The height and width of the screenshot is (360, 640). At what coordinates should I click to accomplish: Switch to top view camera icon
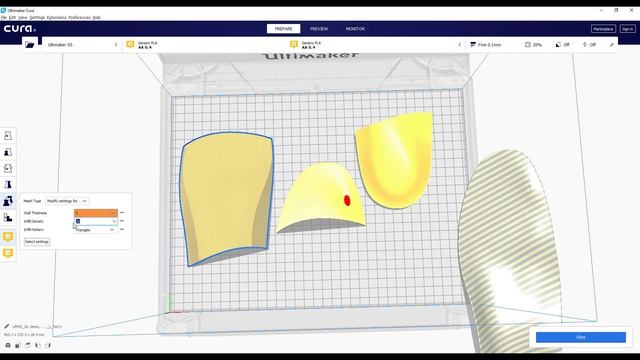click(28, 345)
